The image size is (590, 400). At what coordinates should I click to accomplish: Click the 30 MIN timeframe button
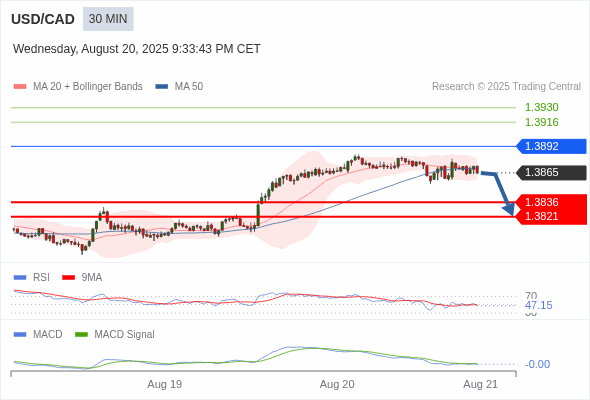tap(108, 19)
